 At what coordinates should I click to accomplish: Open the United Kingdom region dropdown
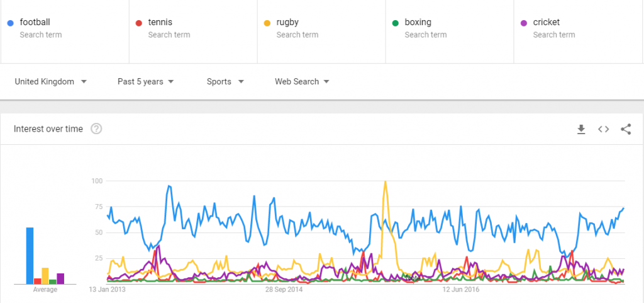point(50,81)
